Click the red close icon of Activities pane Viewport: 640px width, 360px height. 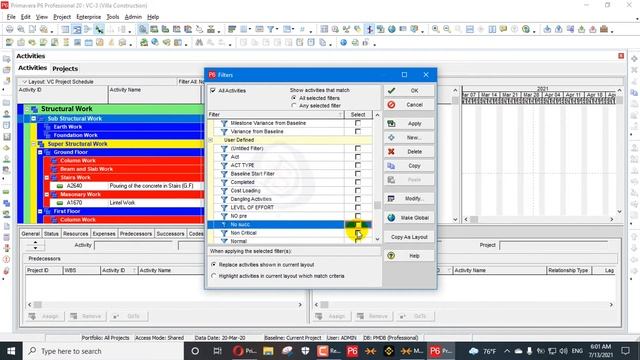621,56
